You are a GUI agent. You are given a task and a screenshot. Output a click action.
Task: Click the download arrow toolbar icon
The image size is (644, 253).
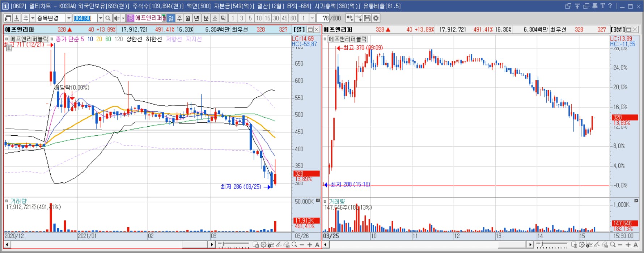click(x=17, y=18)
